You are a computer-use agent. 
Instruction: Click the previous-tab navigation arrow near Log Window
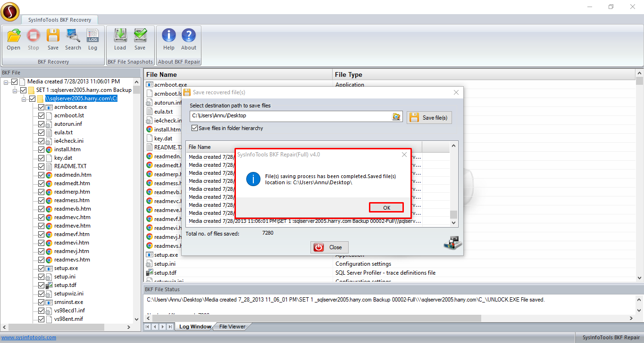point(155,327)
